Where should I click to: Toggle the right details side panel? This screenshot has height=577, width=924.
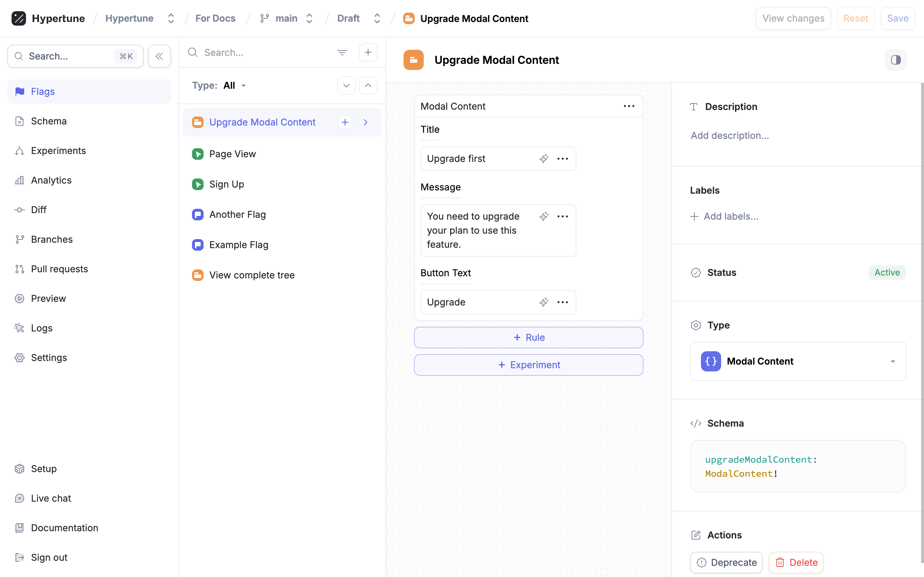[x=895, y=60]
